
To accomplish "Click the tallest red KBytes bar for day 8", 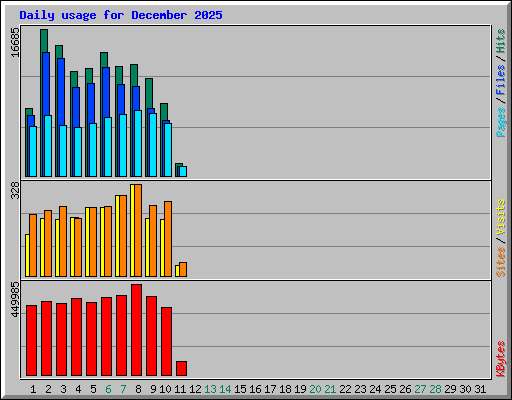I will click(x=136, y=330).
